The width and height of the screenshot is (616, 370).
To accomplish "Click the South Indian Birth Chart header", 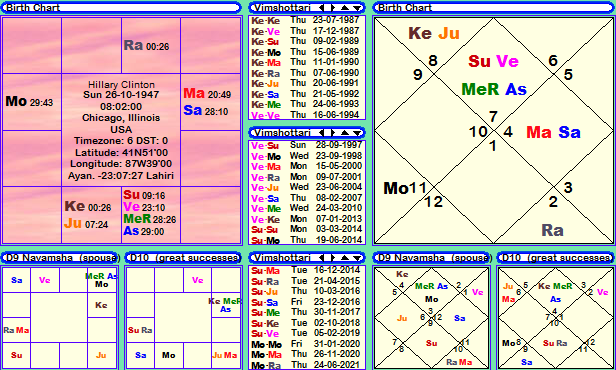I will (122, 8).
